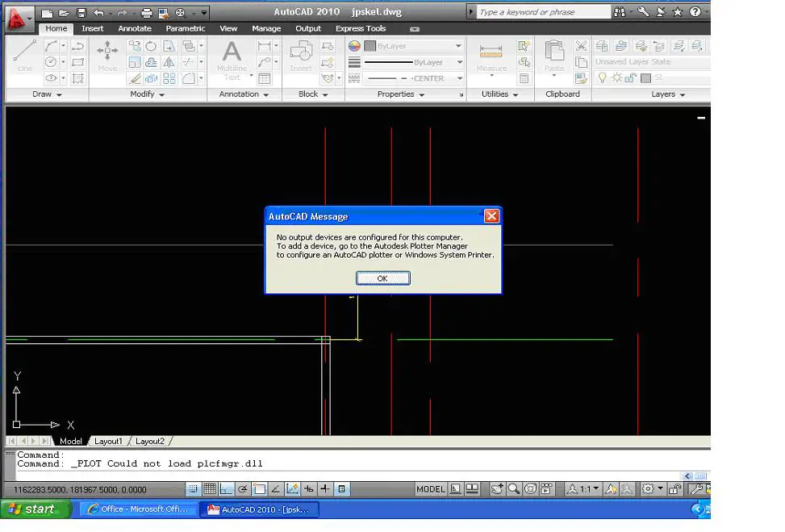Click the Table icon in Annotation panel
The width and height of the screenshot is (785, 532).
pyautogui.click(x=264, y=78)
